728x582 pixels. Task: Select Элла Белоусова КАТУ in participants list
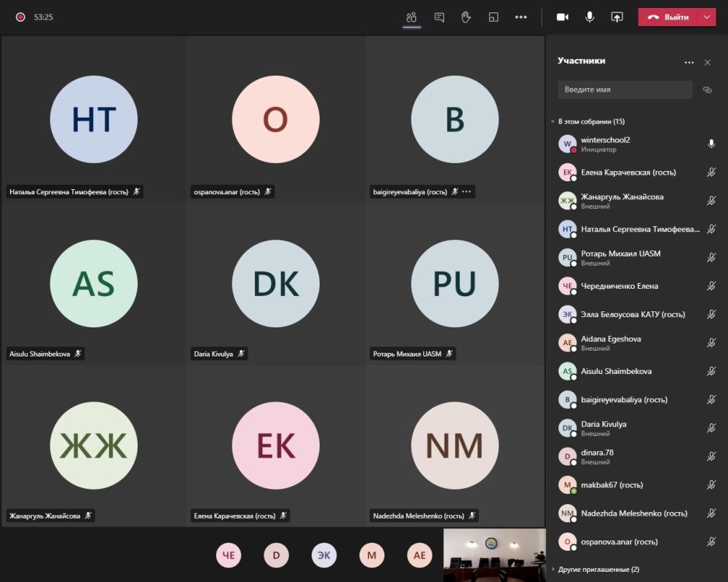[636, 314]
